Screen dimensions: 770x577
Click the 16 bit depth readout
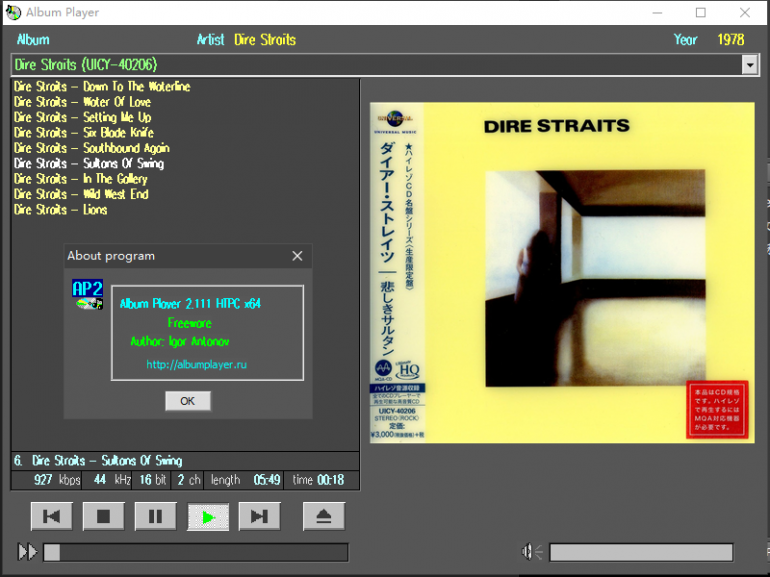point(153,480)
